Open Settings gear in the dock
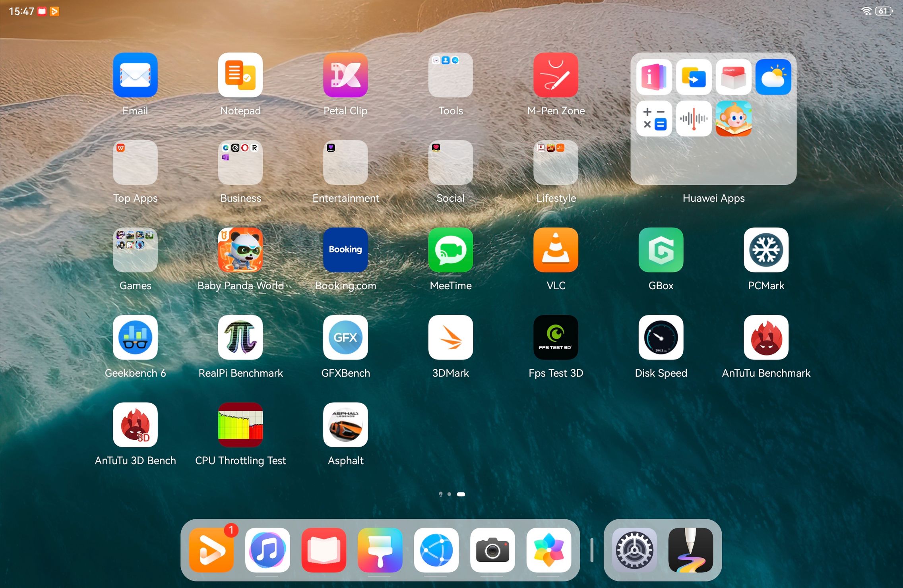Screen dimensions: 903x588 point(634,550)
